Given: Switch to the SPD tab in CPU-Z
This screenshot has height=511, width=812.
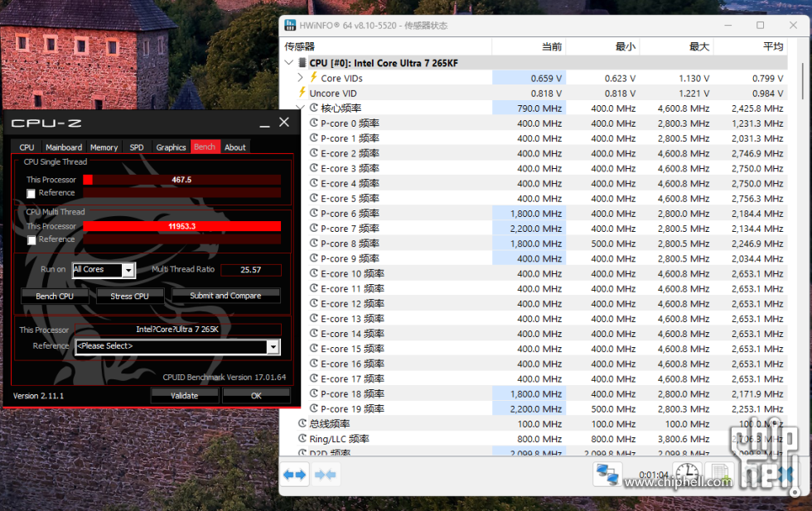Looking at the screenshot, I should click(x=137, y=147).
